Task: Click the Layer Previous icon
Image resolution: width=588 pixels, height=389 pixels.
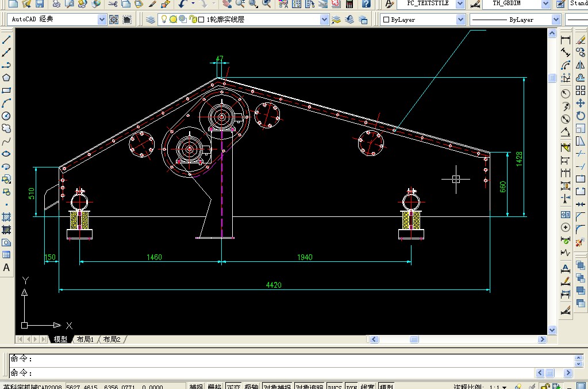Action: [x=349, y=20]
